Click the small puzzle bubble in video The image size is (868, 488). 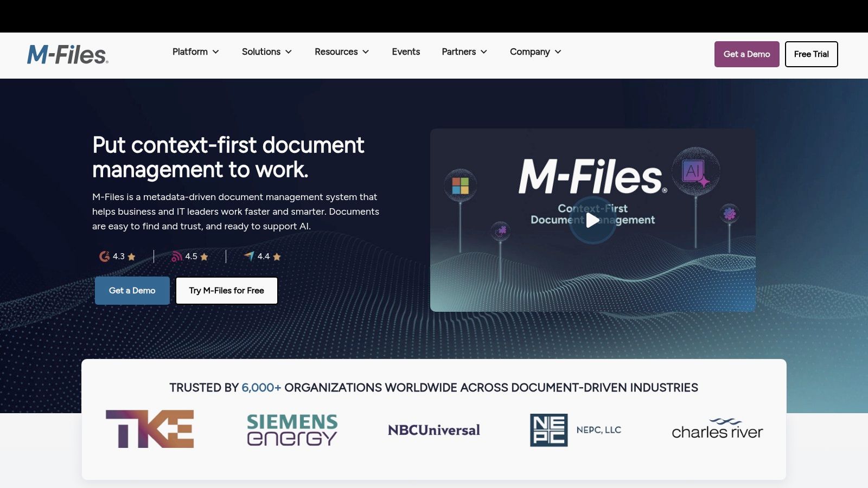point(501,231)
